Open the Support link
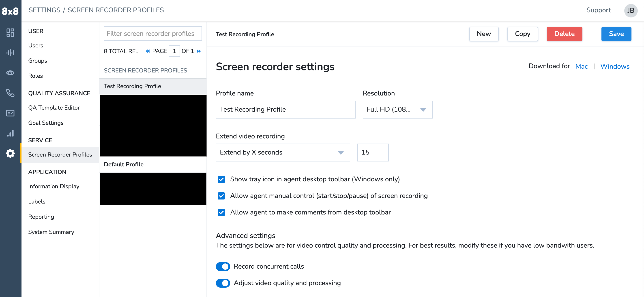644x297 pixels. click(x=598, y=10)
